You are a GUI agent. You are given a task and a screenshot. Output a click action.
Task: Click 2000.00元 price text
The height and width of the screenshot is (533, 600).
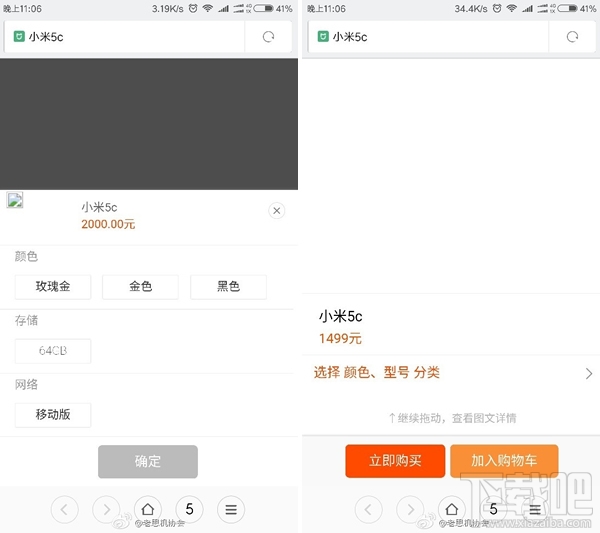click(108, 224)
